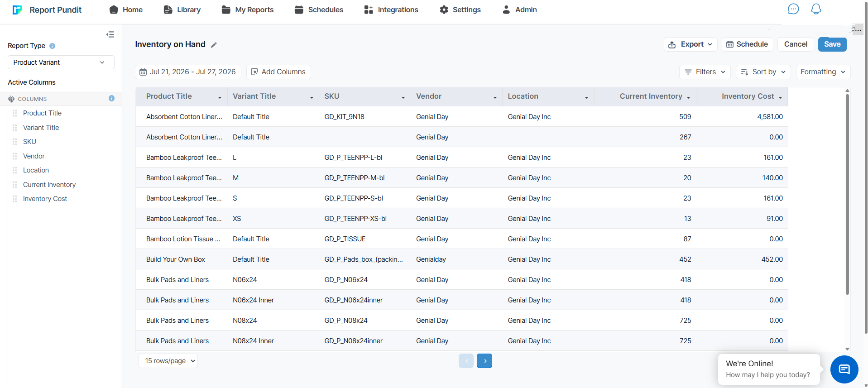Click drag handle beside Inventory Cost

[x=15, y=199]
